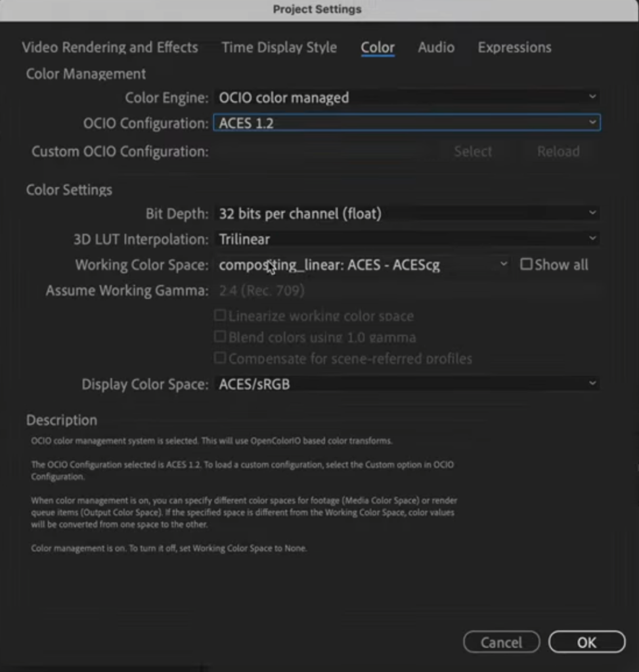
Task: Toggle Linearize working color space checkbox
Action: coord(221,316)
